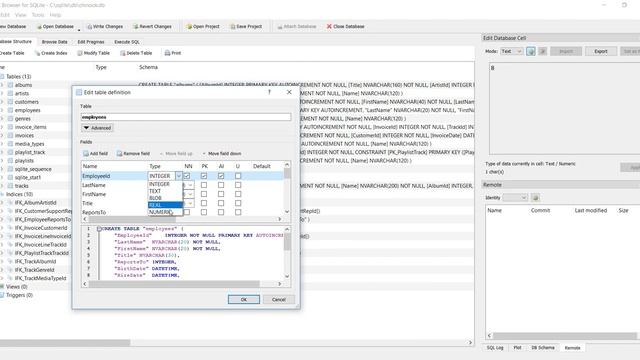Switch to Browse Data tab
640x360 pixels.
(x=55, y=42)
